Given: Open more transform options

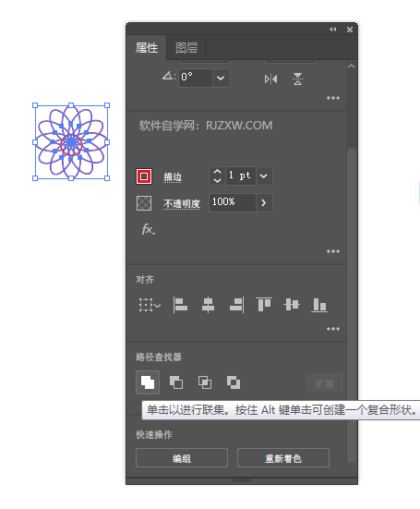Looking at the screenshot, I should (x=332, y=98).
